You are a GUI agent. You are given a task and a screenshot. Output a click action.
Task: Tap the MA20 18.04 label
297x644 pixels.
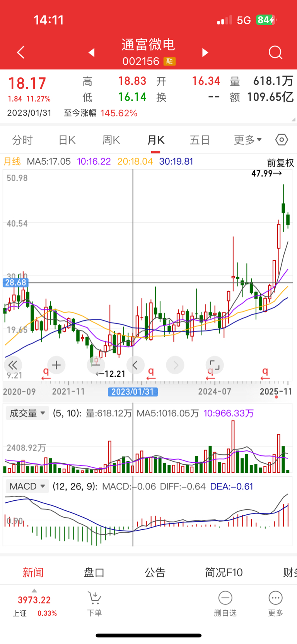(x=135, y=161)
